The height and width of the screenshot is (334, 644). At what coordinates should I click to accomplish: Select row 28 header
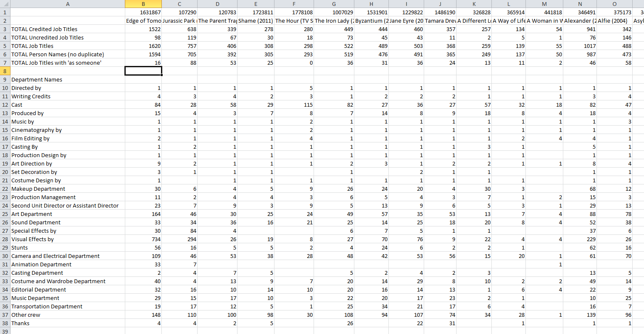[x=5, y=239]
